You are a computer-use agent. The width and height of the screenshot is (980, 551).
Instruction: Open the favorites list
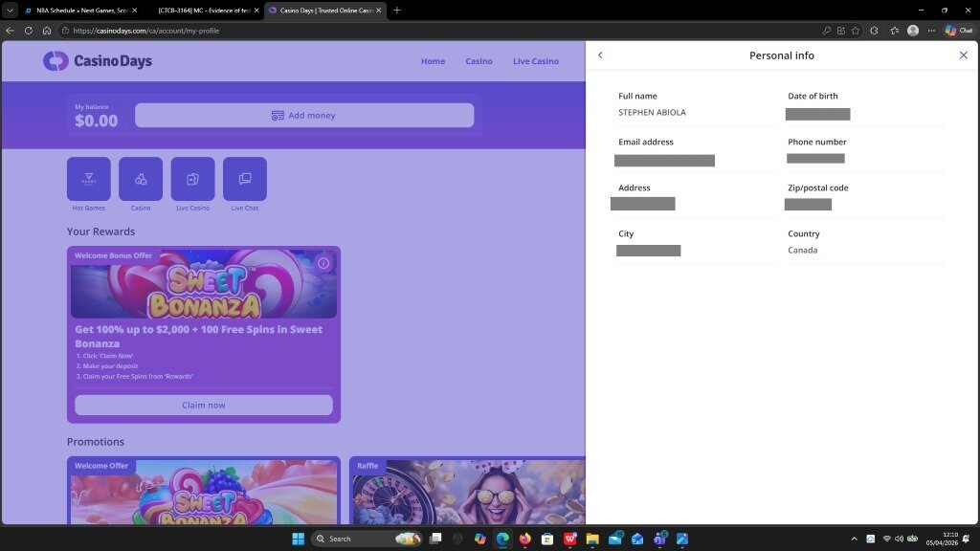point(895,30)
